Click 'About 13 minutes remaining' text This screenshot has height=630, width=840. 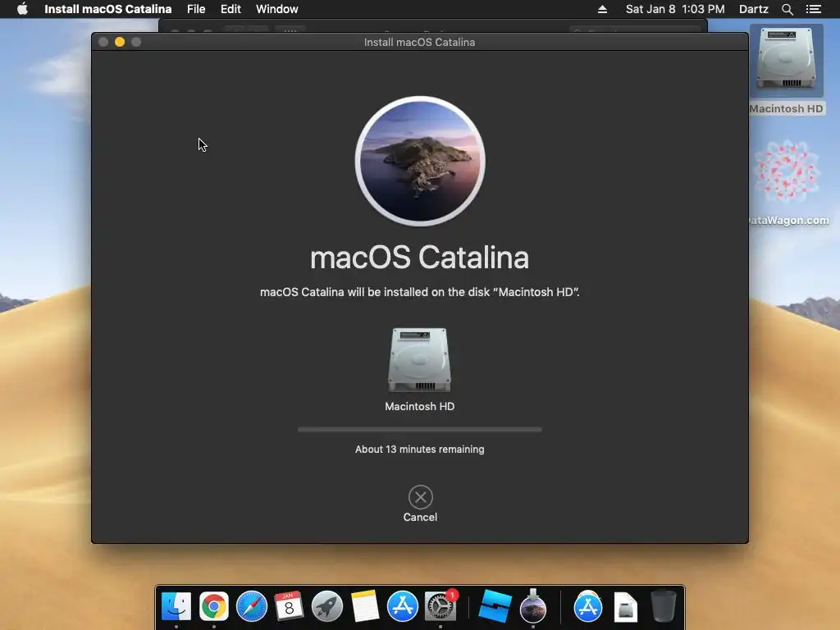419,449
